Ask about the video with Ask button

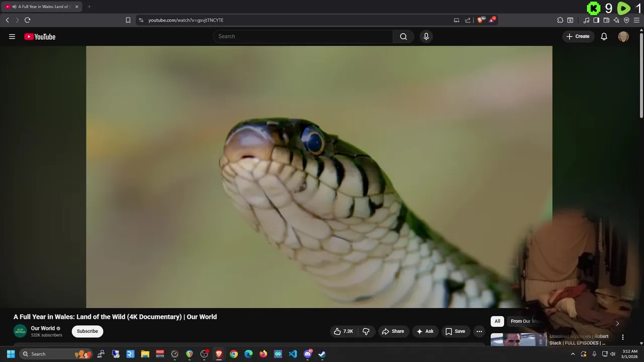click(x=425, y=331)
